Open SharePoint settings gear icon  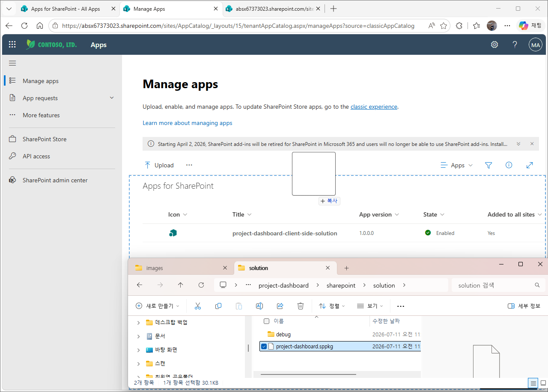494,45
